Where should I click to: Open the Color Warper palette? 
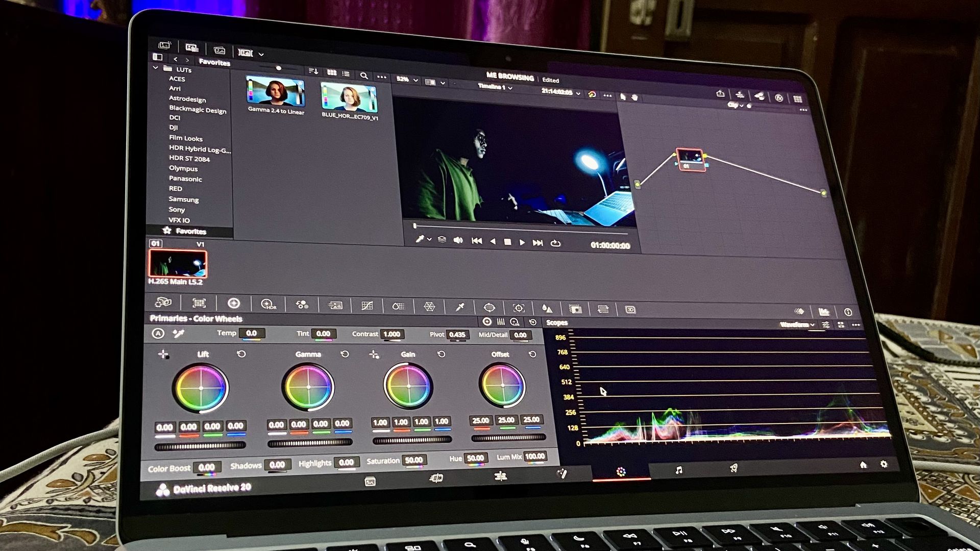click(x=429, y=307)
